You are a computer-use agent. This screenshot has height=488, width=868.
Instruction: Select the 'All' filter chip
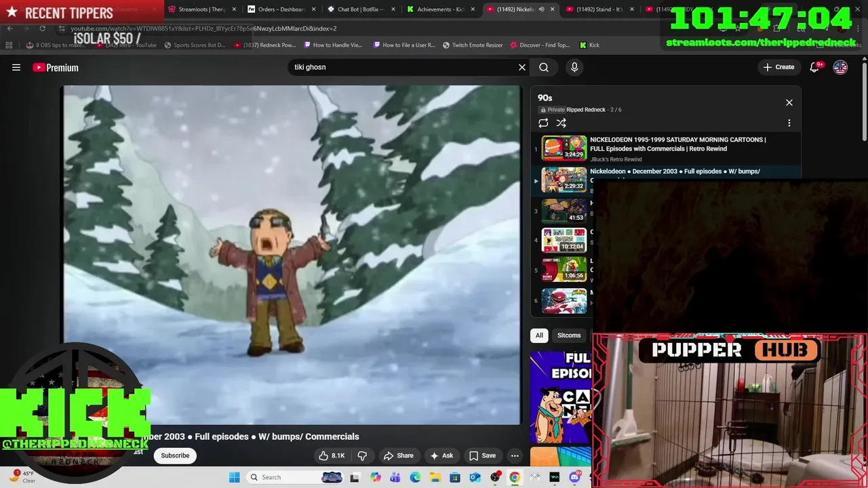pyautogui.click(x=539, y=335)
